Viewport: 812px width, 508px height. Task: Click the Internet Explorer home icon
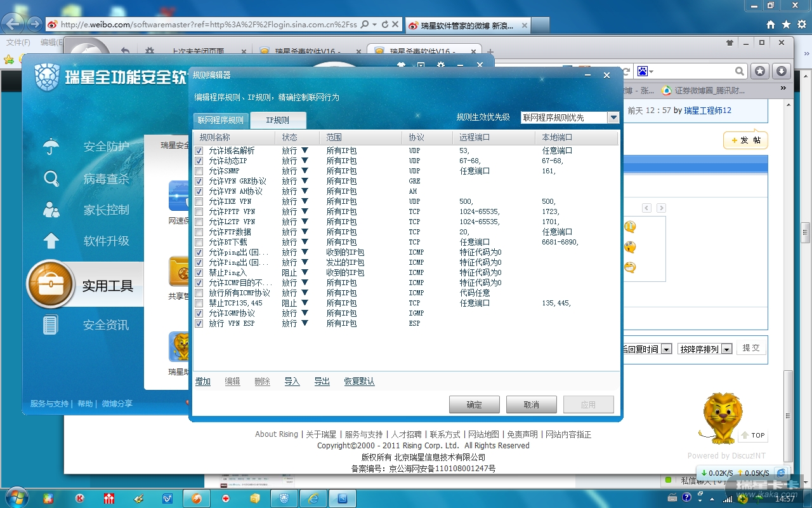tap(771, 25)
